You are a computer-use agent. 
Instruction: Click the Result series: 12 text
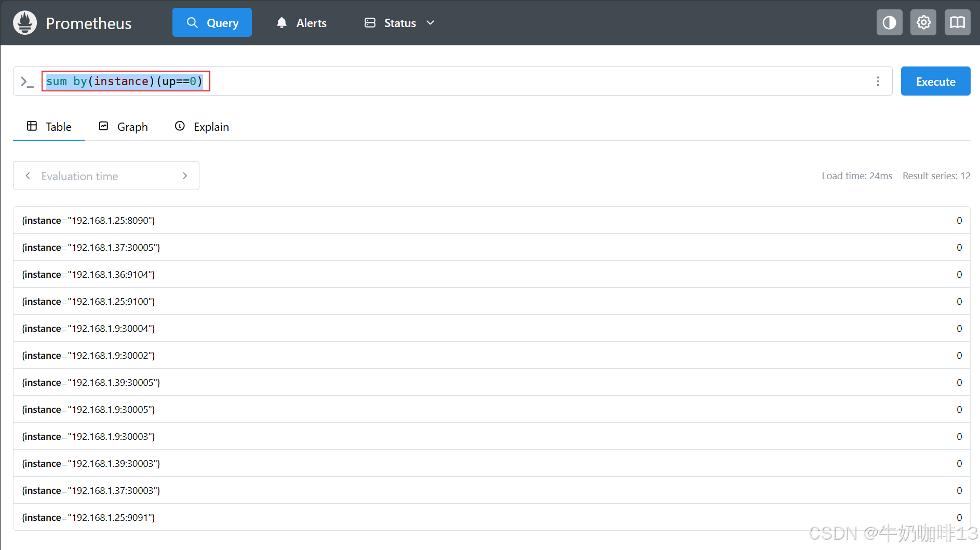pyautogui.click(x=936, y=176)
